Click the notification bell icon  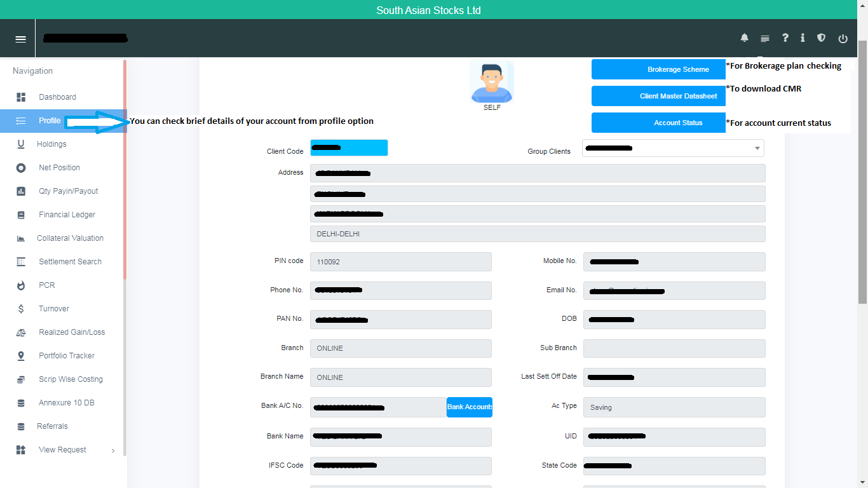click(744, 38)
